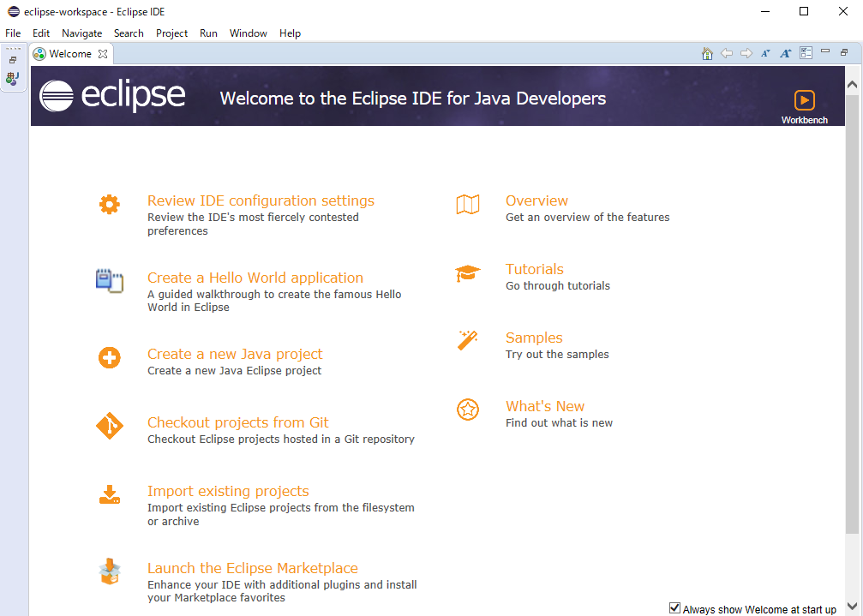863x616 pixels.
Task: Click the gear icon for IDE settings
Action: point(110,204)
